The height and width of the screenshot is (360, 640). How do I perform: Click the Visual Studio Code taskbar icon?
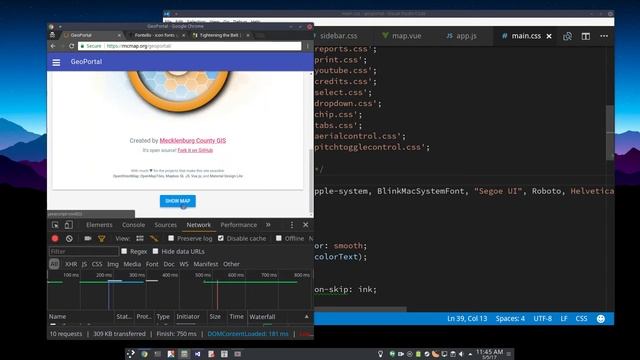[x=198, y=354]
